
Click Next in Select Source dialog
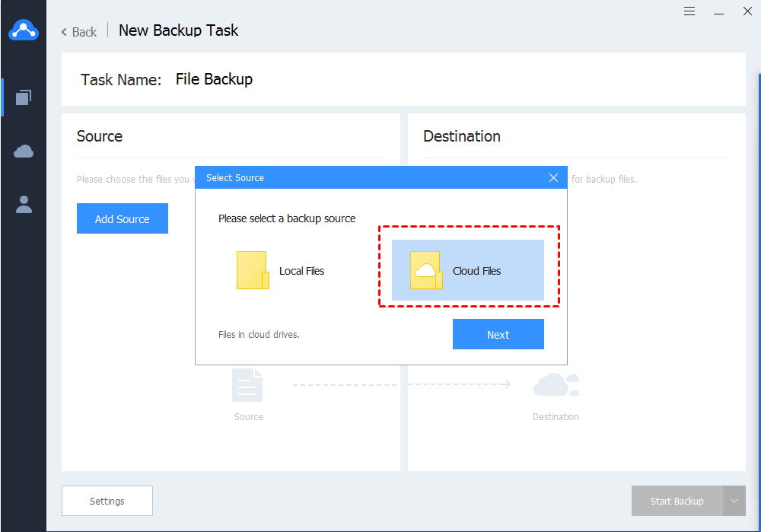[498, 334]
